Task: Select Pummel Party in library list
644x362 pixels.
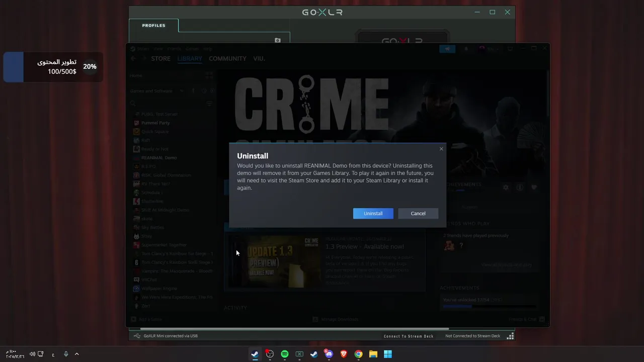Action: 155,123
